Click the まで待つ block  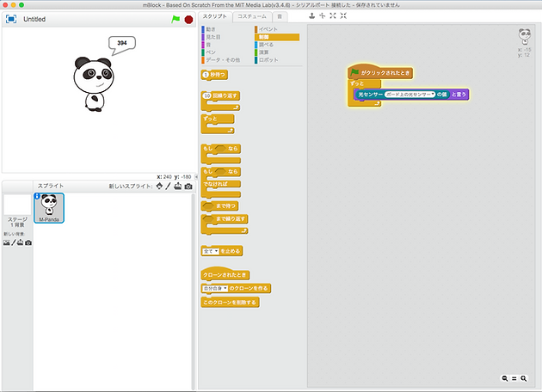tap(220, 206)
